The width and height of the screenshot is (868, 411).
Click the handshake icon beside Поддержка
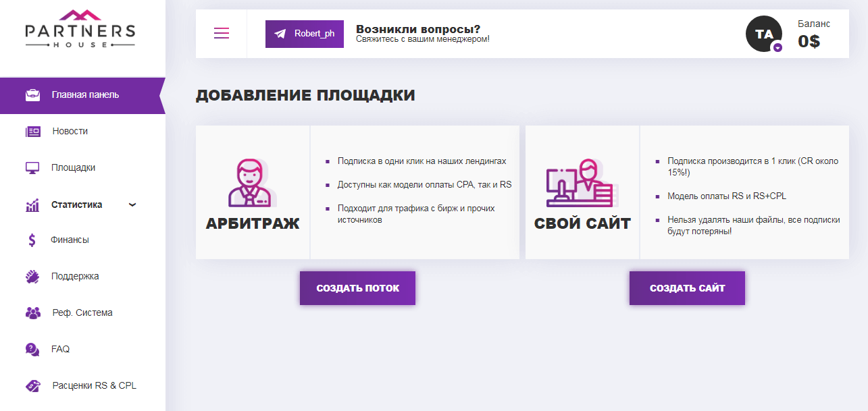click(32, 276)
